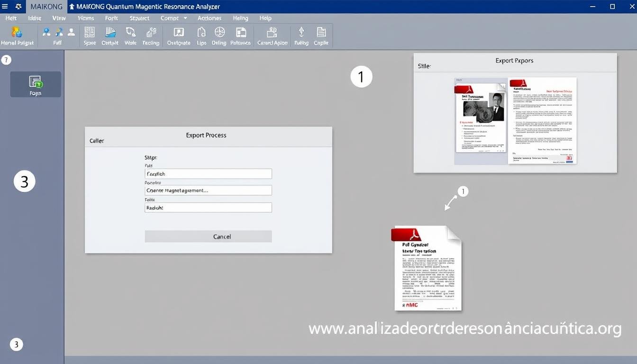Click the Oastorate toolbar icon

pyautogui.click(x=179, y=33)
